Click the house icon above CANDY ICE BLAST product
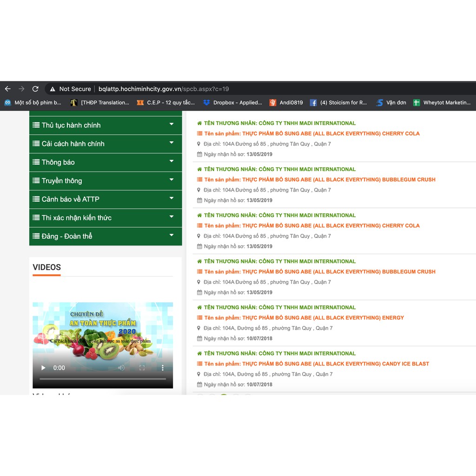Viewport: 476px width, 476px height. [x=199, y=353]
